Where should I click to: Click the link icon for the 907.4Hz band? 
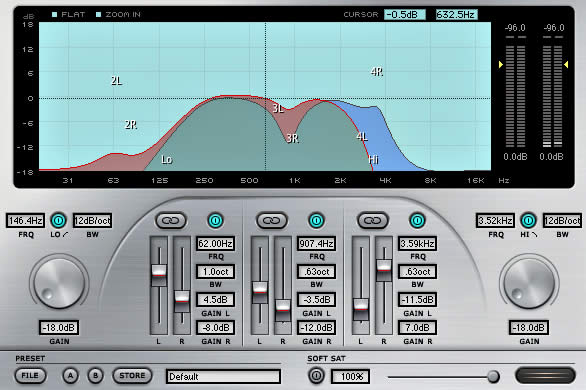point(272,220)
